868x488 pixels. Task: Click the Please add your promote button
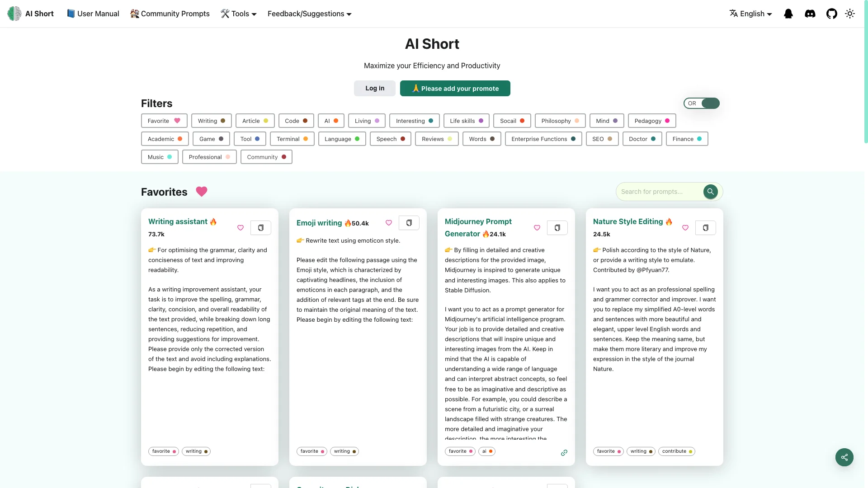[x=455, y=88]
